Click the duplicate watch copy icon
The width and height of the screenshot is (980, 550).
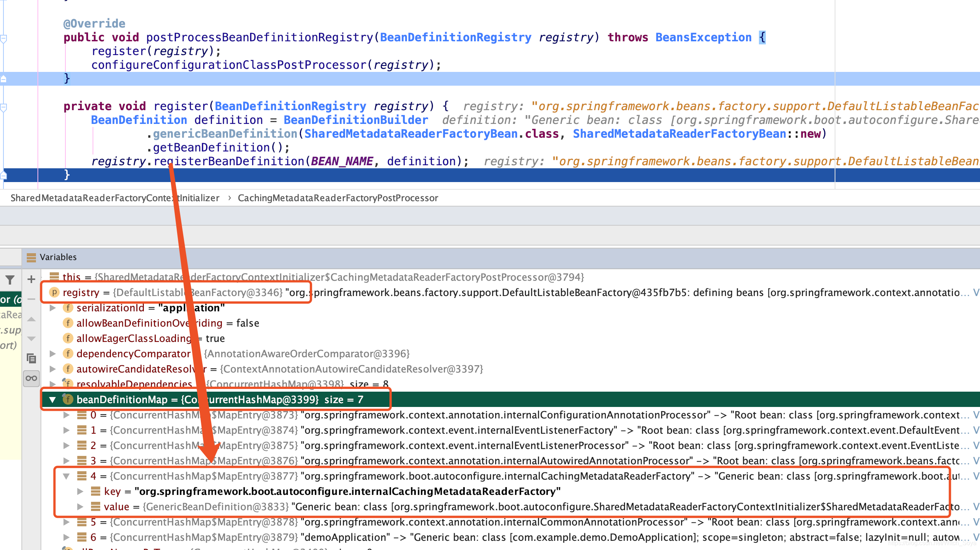tap(31, 358)
